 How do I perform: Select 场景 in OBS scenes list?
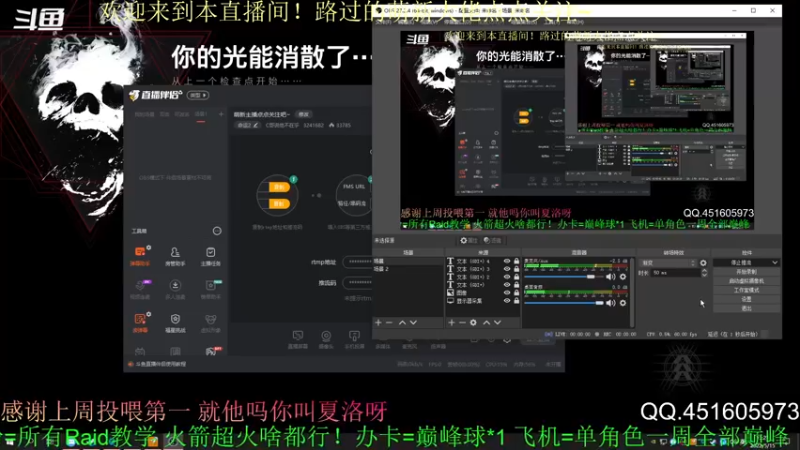tap(409, 261)
